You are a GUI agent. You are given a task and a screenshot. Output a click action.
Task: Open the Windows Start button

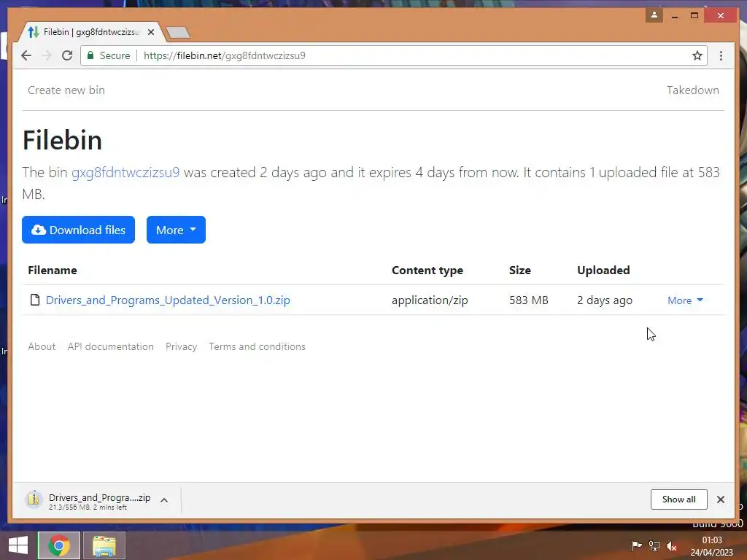pos(18,545)
